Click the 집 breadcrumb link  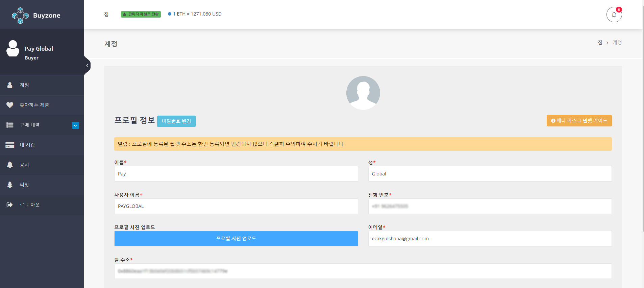point(600,43)
